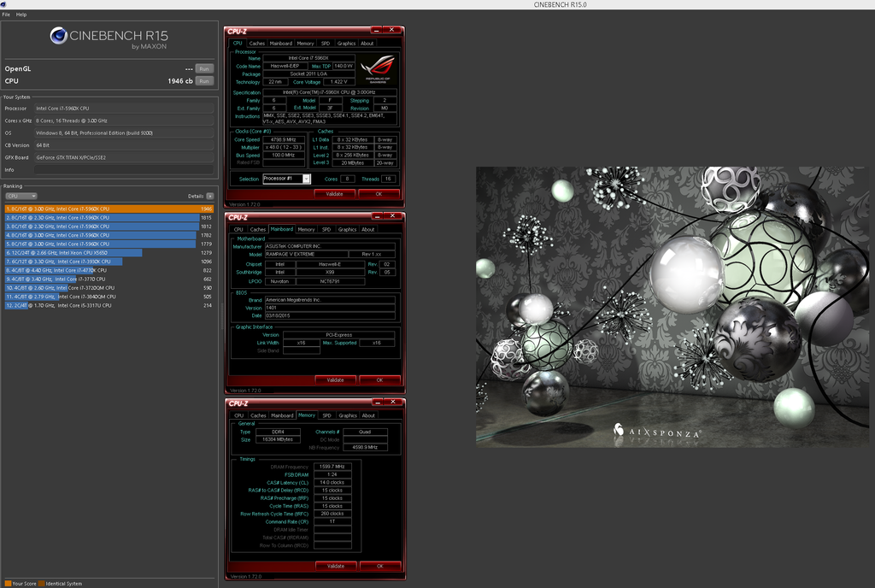Screen dimensions: 875x588
Task: Select the i5-3317U ranking row
Action: click(109, 305)
